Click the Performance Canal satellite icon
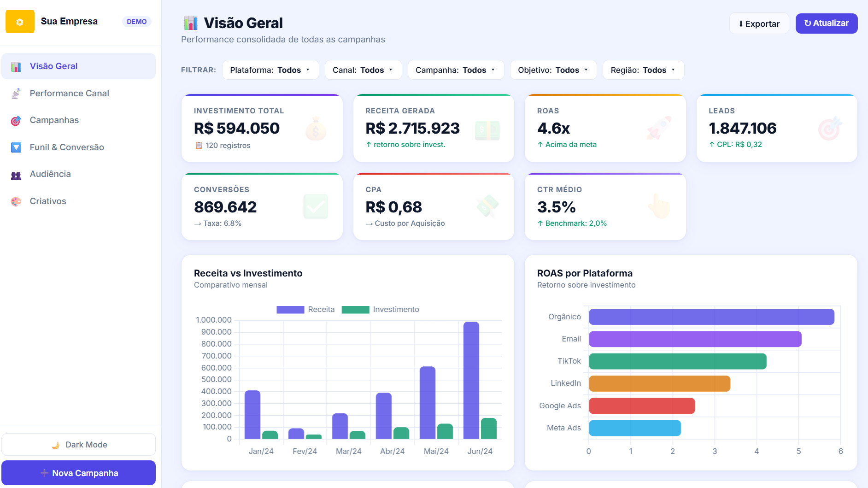868x488 pixels. pyautogui.click(x=16, y=94)
